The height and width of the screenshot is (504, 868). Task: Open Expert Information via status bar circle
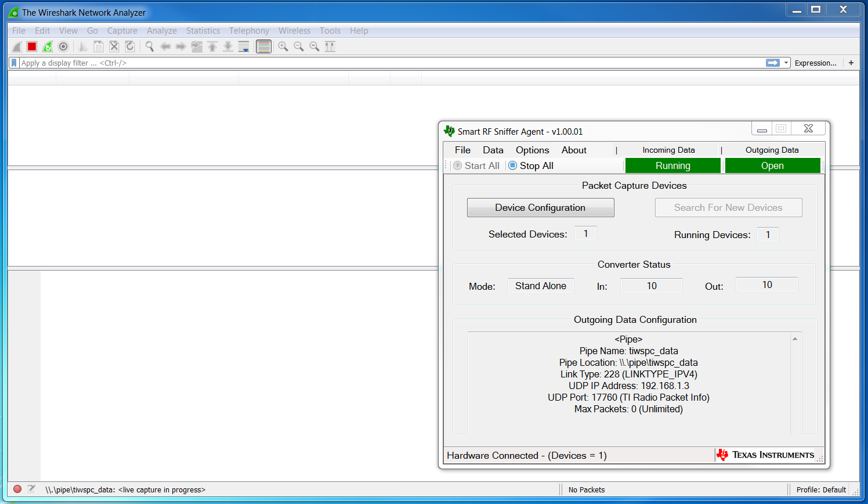(17, 489)
